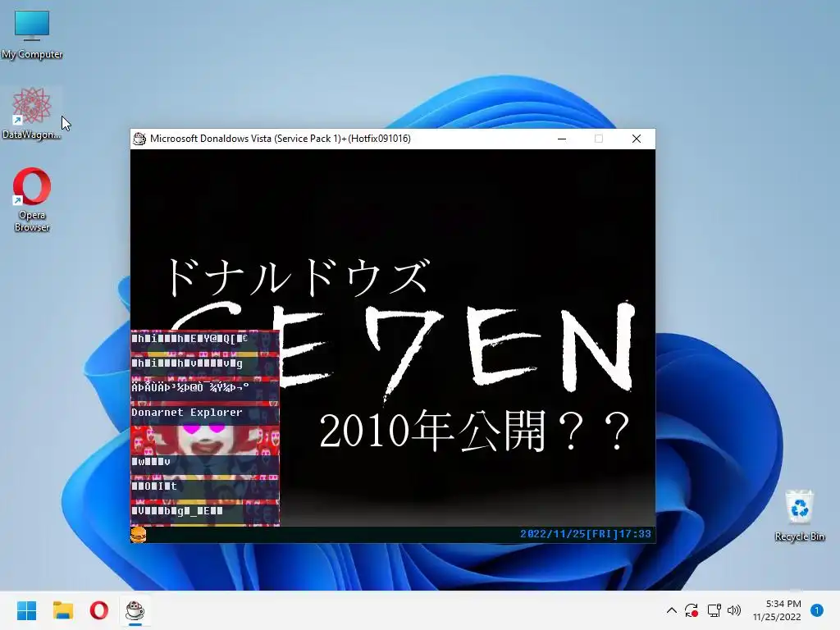This screenshot has width=840, height=630.
Task: Open the volume speaker tray icon
Action: tap(734, 610)
